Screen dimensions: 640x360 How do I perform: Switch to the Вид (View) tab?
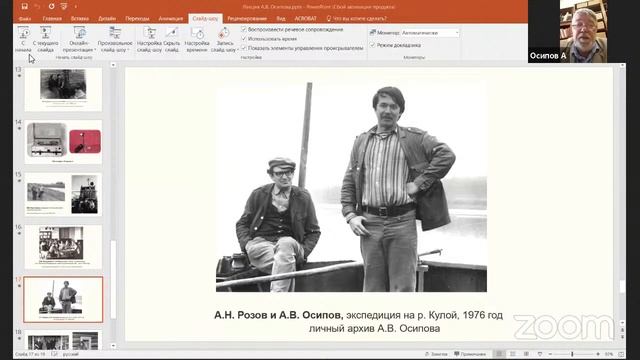pos(281,18)
